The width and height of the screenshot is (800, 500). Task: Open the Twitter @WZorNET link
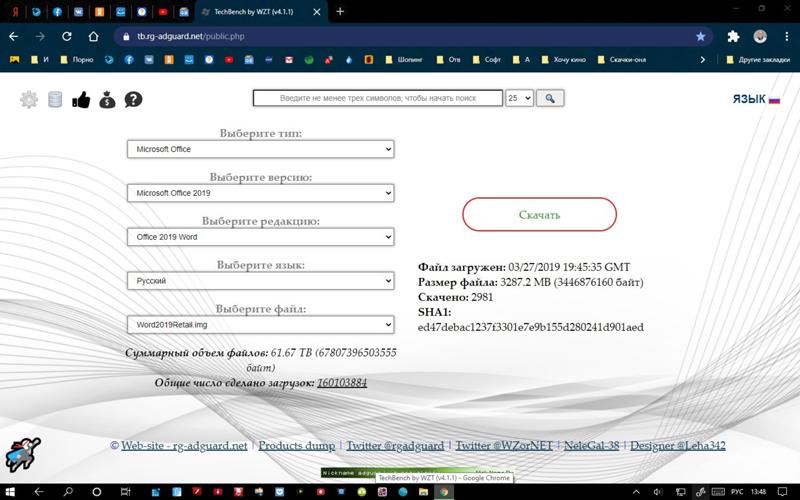tap(504, 445)
